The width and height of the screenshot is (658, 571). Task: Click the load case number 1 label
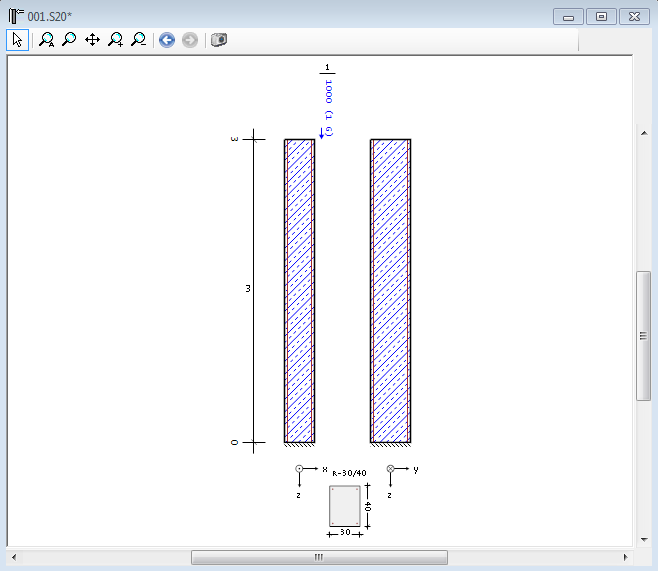tap(327, 67)
